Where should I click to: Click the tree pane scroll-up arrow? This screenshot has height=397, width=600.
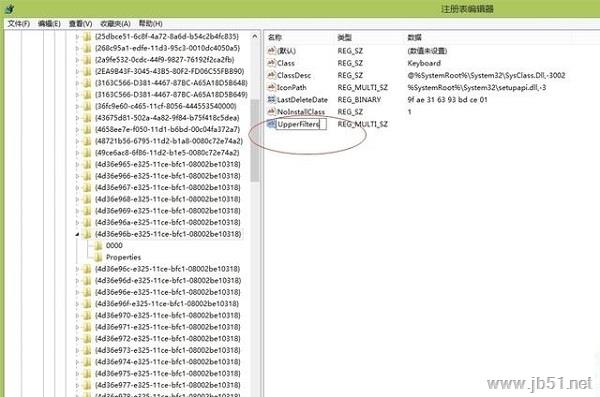point(254,37)
